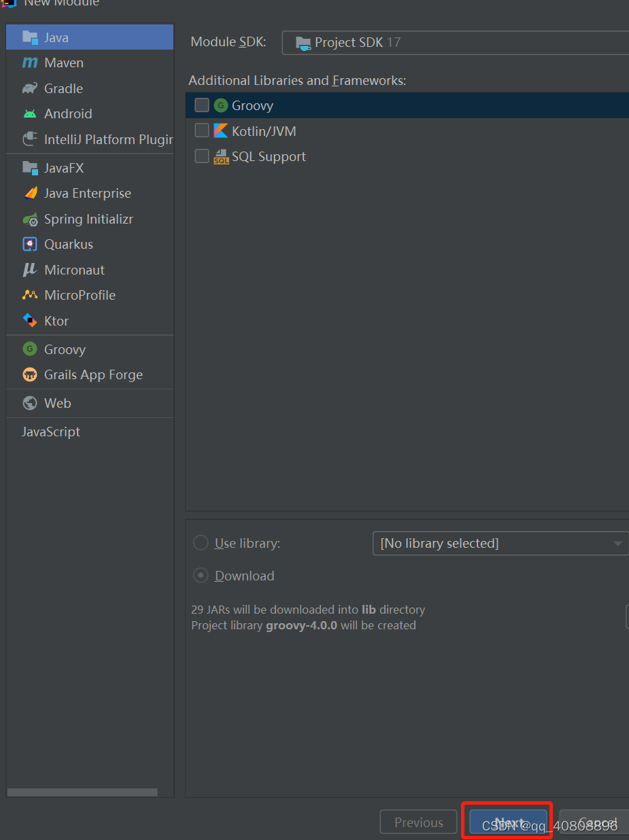Select the Ktor icon
The image size is (629, 840).
click(x=30, y=321)
